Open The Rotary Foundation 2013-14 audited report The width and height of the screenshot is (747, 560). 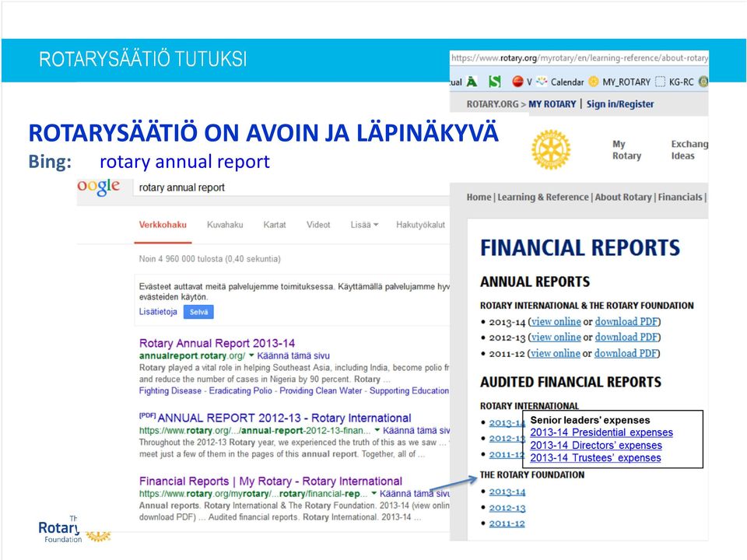(507, 492)
